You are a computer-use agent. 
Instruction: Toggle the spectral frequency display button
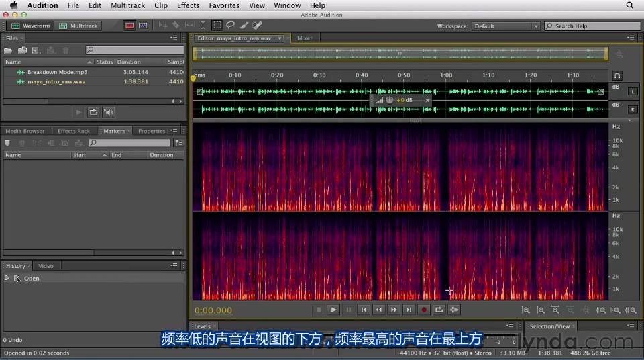click(129, 26)
